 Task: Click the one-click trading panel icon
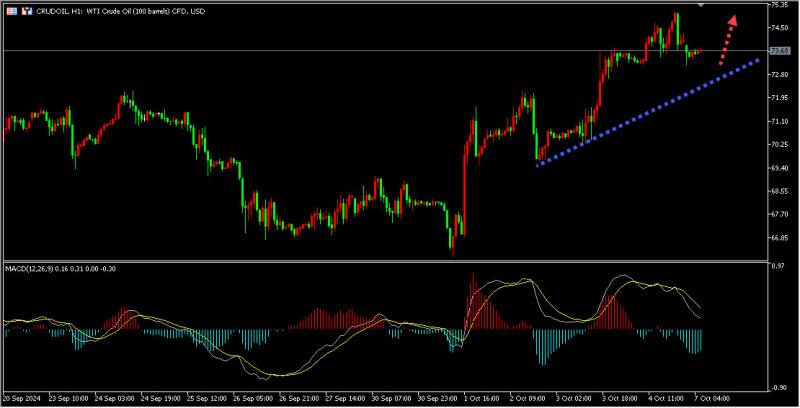coord(27,11)
